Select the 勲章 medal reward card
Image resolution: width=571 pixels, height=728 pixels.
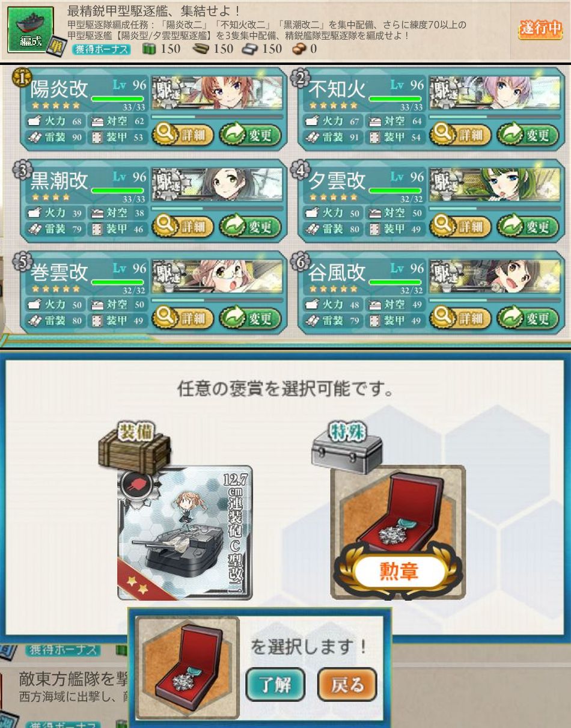point(398,533)
